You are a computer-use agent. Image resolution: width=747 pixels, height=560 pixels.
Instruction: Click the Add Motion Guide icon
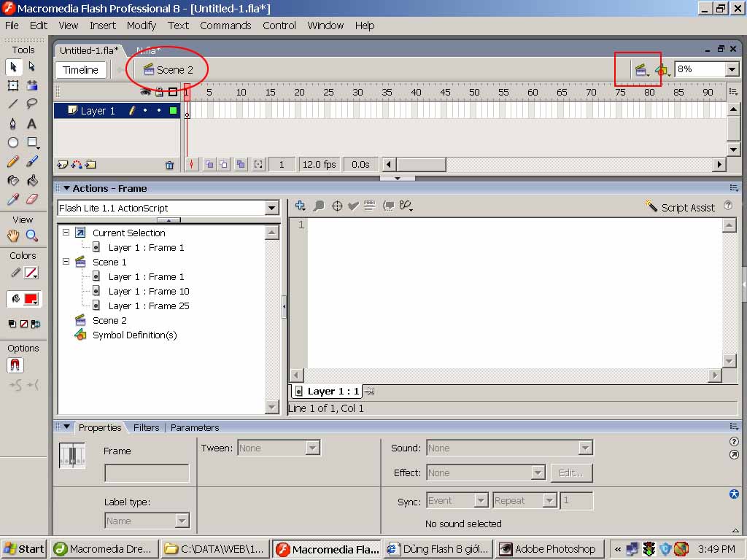pos(76,165)
